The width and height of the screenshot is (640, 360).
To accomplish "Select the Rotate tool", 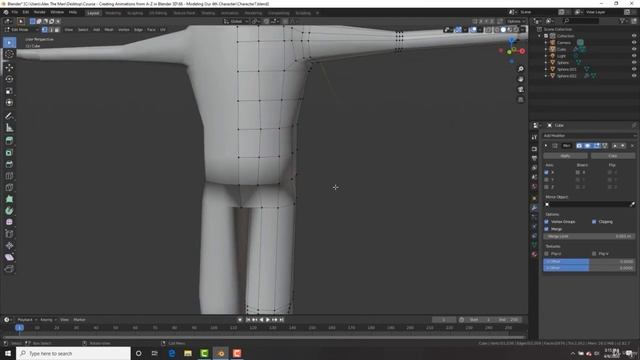I will point(9,79).
